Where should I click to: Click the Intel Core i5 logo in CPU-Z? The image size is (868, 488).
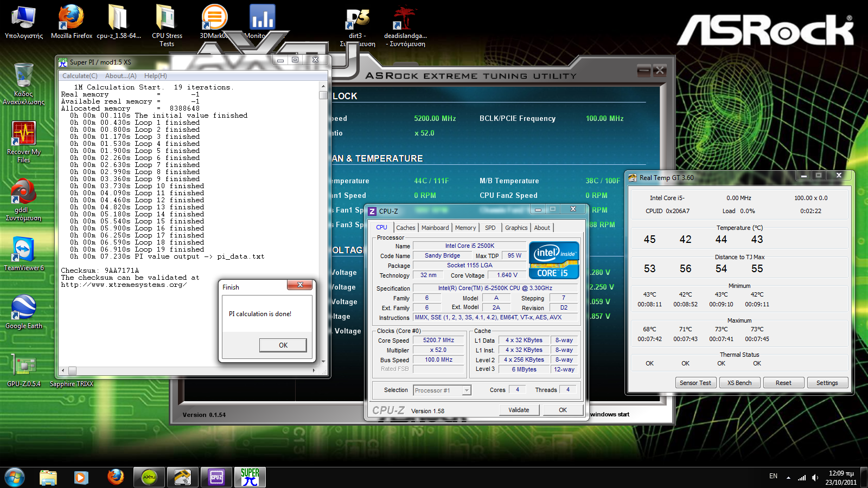click(x=554, y=260)
